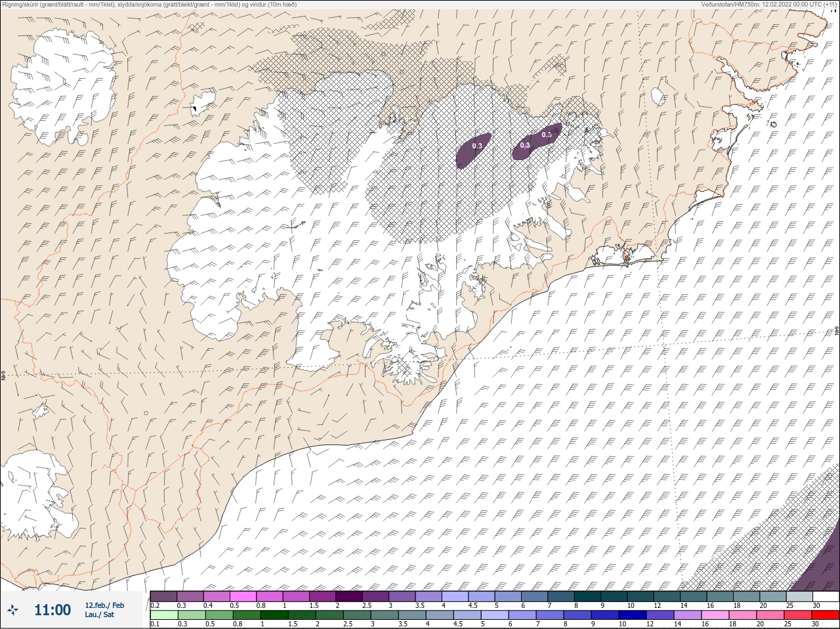Click bottom-row legend swatch between 10 and 12

click(x=633, y=615)
